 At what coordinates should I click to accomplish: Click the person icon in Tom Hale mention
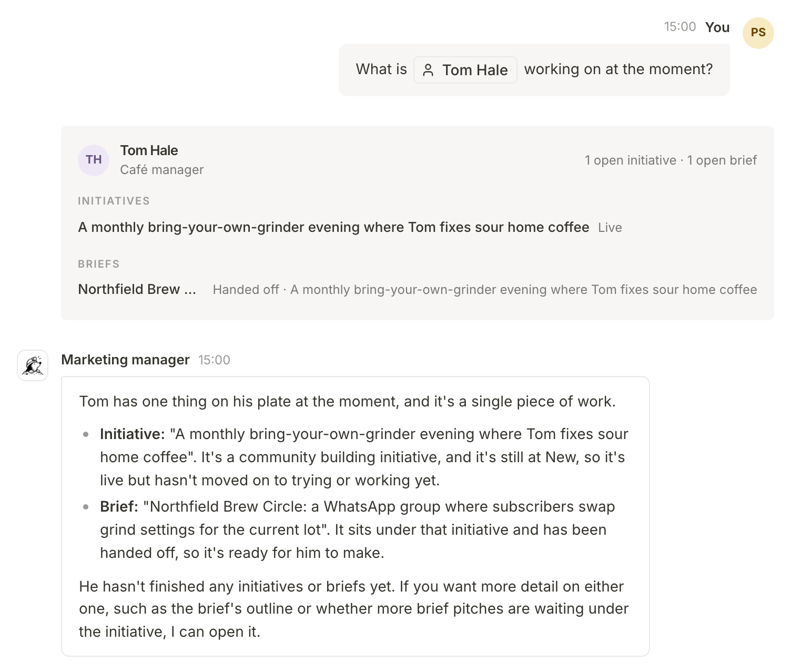point(428,70)
